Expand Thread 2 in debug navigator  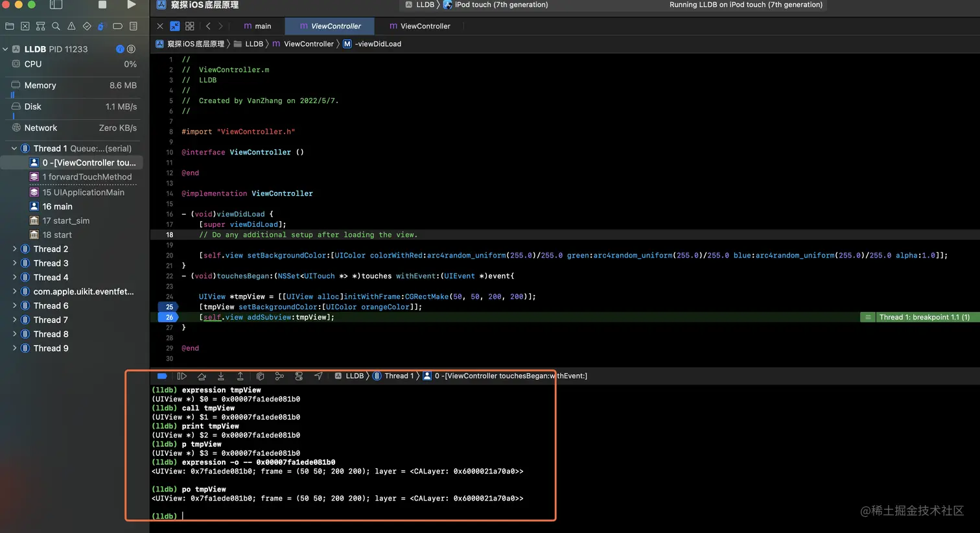pyautogui.click(x=14, y=249)
